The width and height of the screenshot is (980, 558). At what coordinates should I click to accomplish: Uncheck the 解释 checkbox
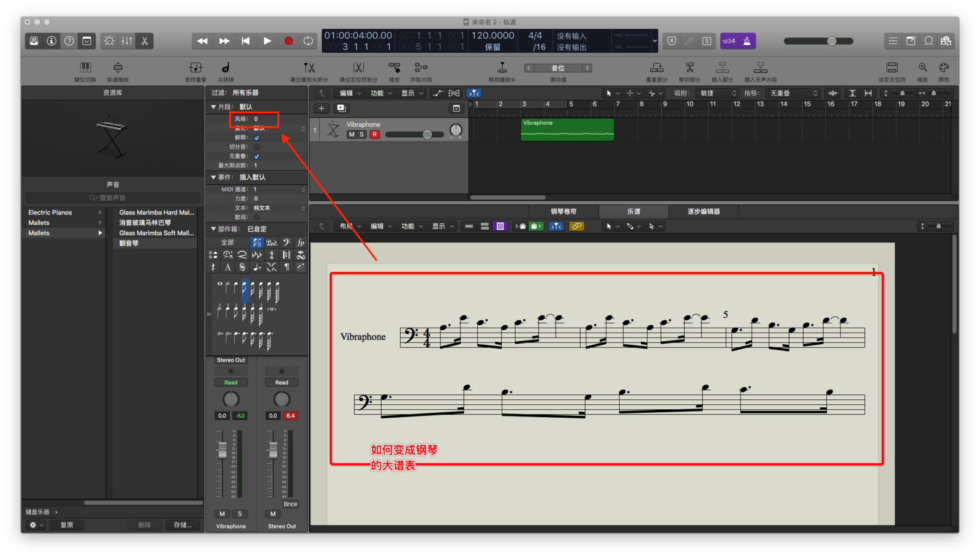point(257,138)
